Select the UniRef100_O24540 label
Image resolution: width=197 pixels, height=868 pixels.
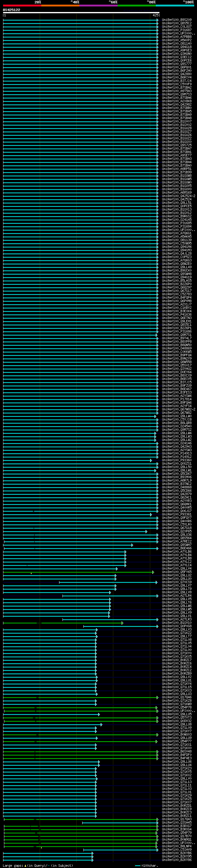177,426
